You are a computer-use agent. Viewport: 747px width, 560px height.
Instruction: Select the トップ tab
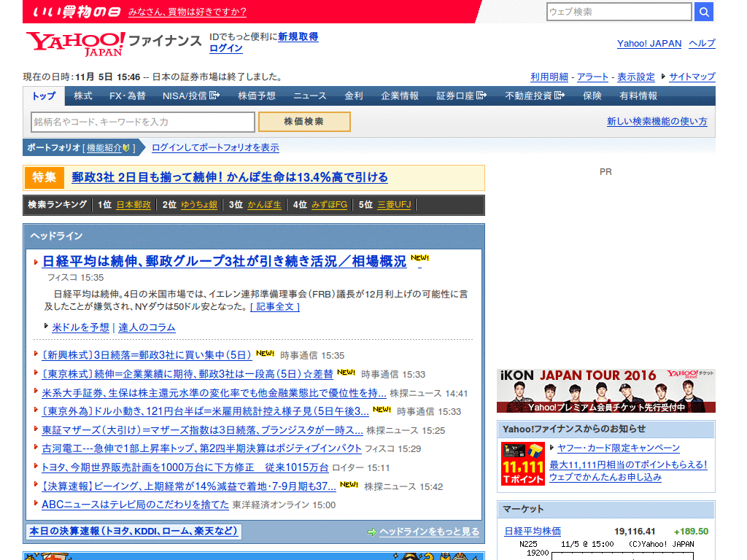pyautogui.click(x=44, y=96)
